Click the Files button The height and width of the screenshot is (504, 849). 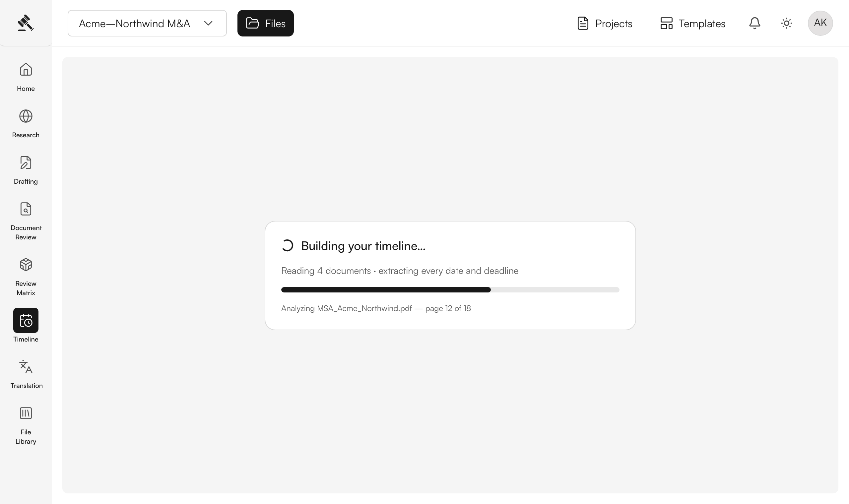266,23
